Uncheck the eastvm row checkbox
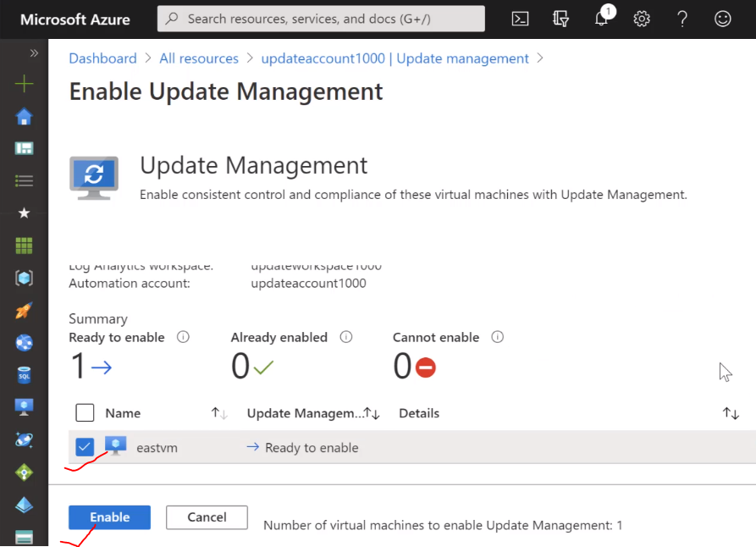The image size is (756, 547). click(x=84, y=446)
